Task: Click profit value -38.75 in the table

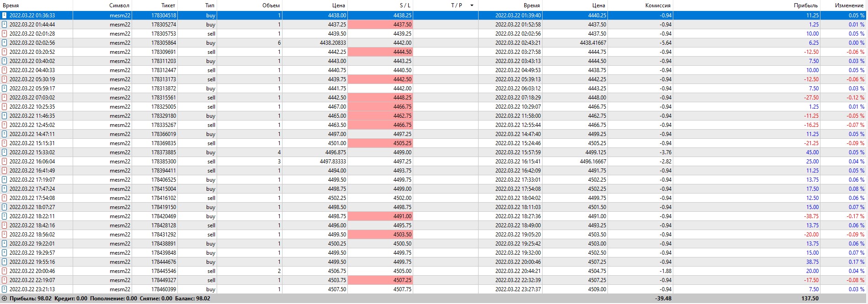Action: [x=811, y=216]
